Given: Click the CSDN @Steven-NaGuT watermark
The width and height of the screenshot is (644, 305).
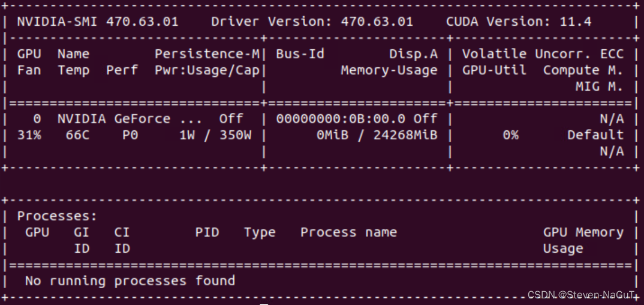Looking at the screenshot, I should (x=581, y=295).
